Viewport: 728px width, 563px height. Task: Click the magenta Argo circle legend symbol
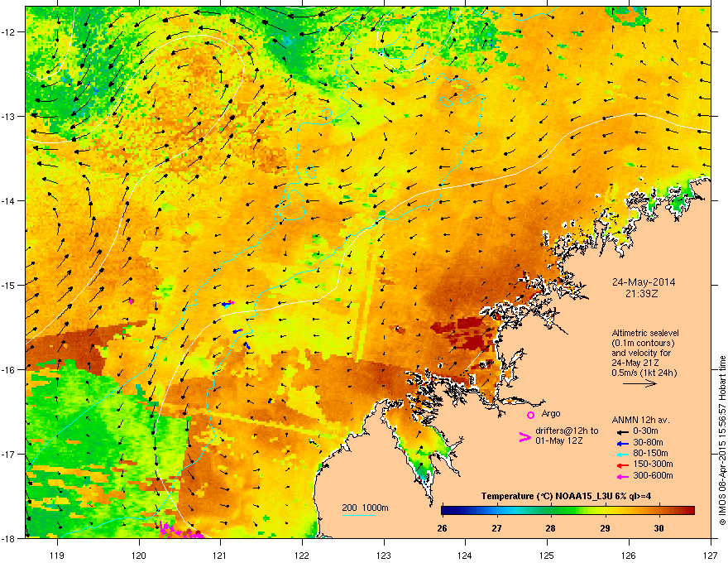coord(530,415)
